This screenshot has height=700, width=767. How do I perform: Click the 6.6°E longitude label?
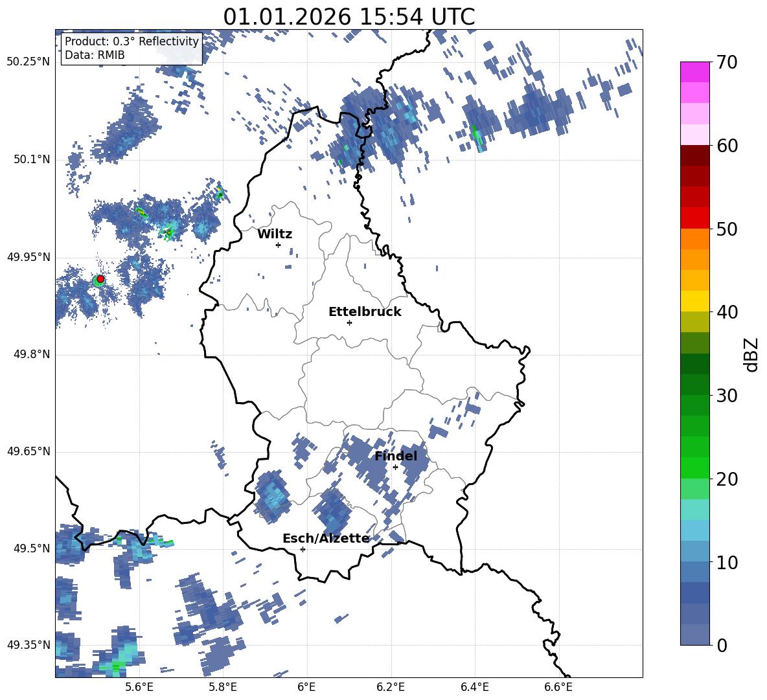point(558,687)
